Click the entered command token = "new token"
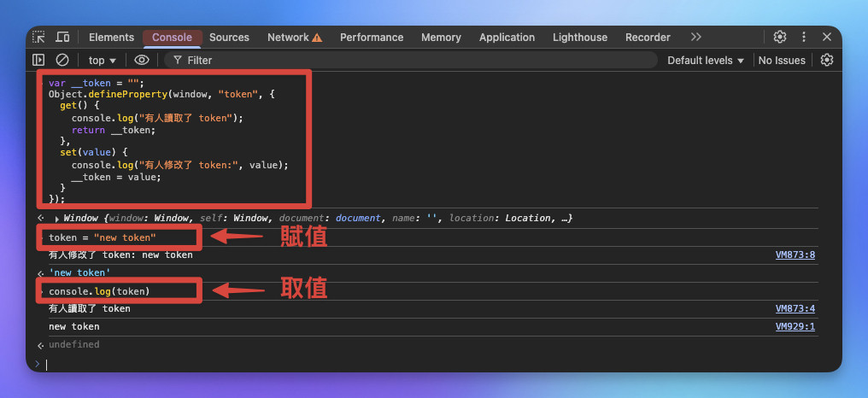The height and width of the screenshot is (398, 868). coord(103,237)
